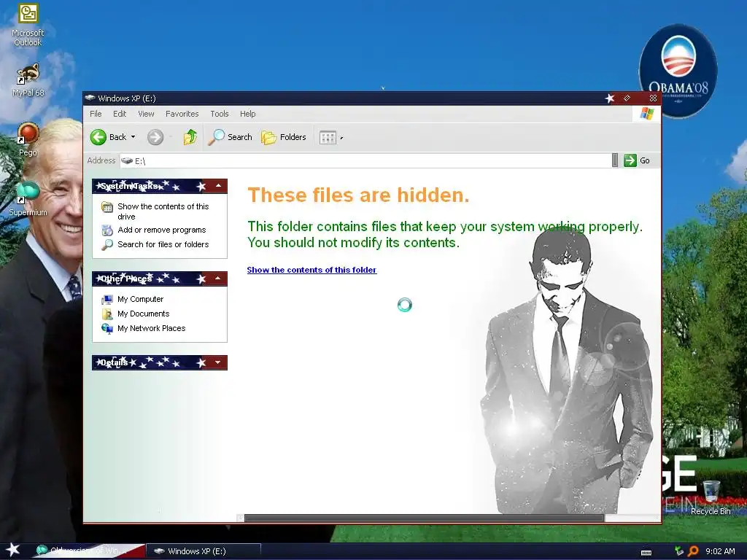Click the 9:02 AM clock
The width and height of the screenshot is (747, 560).
[720, 551]
